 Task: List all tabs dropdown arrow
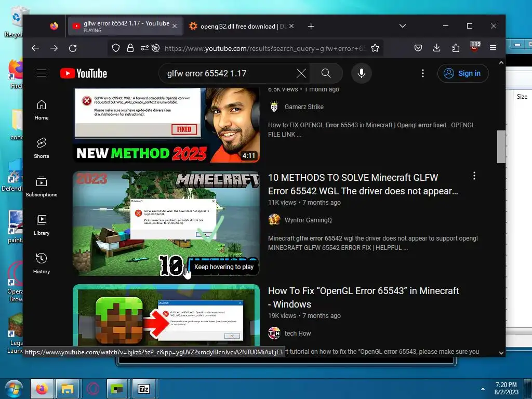[403, 26]
